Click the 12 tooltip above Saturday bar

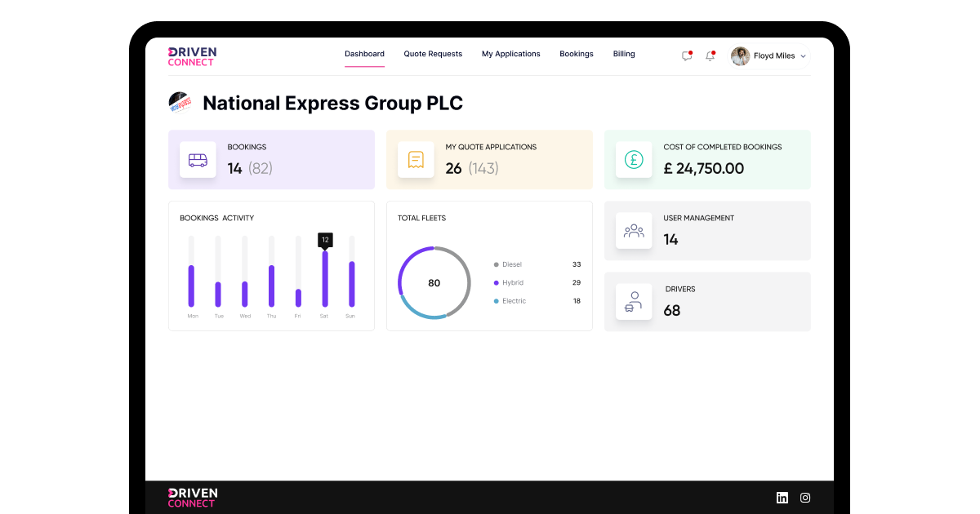pyautogui.click(x=325, y=240)
